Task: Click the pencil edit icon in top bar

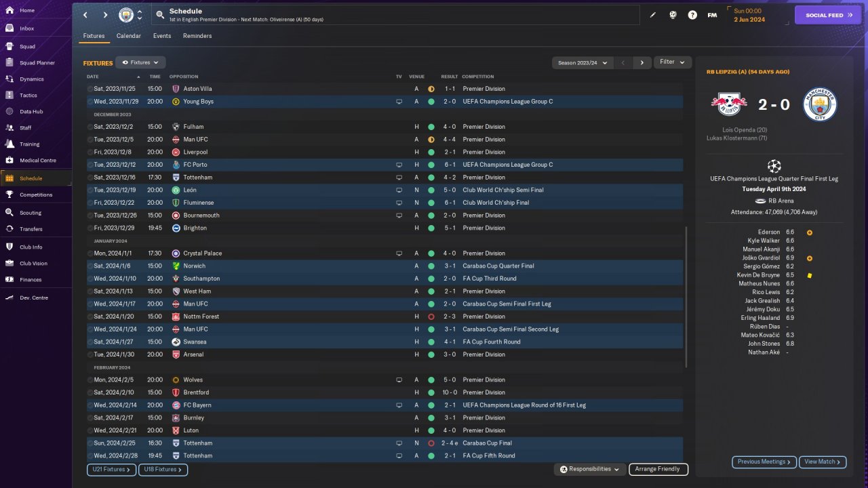Action: (653, 15)
